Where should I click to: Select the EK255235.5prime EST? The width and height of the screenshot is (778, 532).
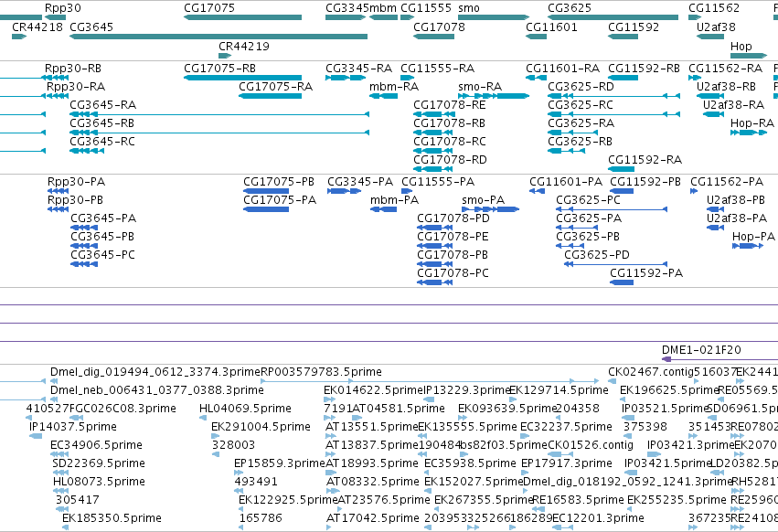(632, 509)
